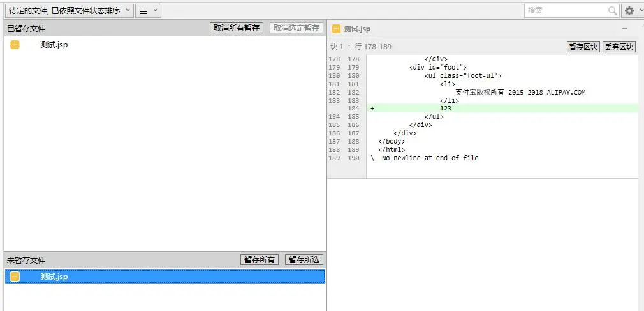Screen dimensions: 644x311
Task: Click modified-status icon of staged 测试.jsp
Action: click(15, 45)
